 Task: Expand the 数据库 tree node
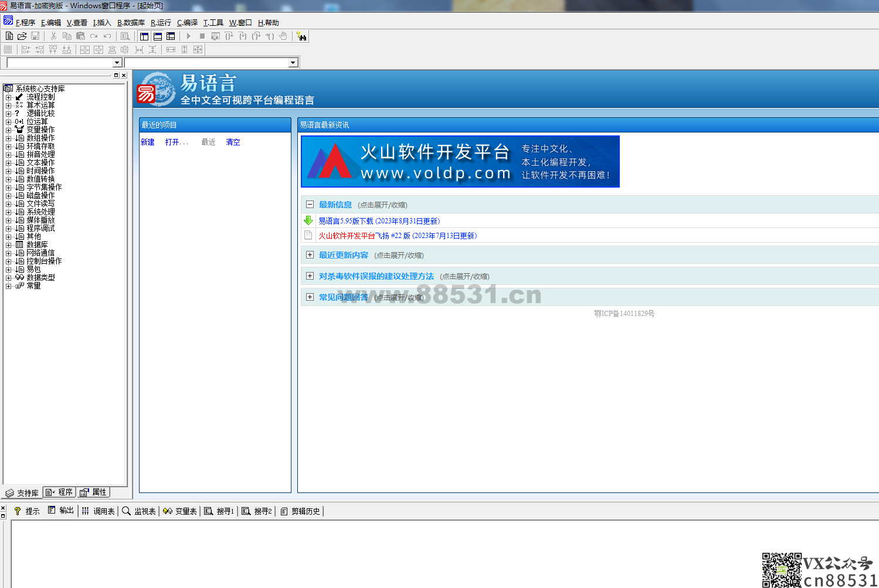[x=8, y=245]
